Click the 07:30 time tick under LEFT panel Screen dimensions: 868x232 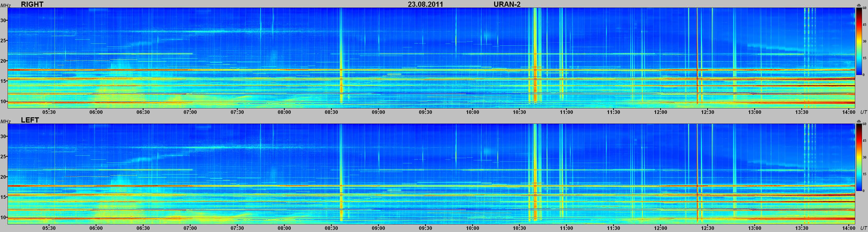pos(237,228)
